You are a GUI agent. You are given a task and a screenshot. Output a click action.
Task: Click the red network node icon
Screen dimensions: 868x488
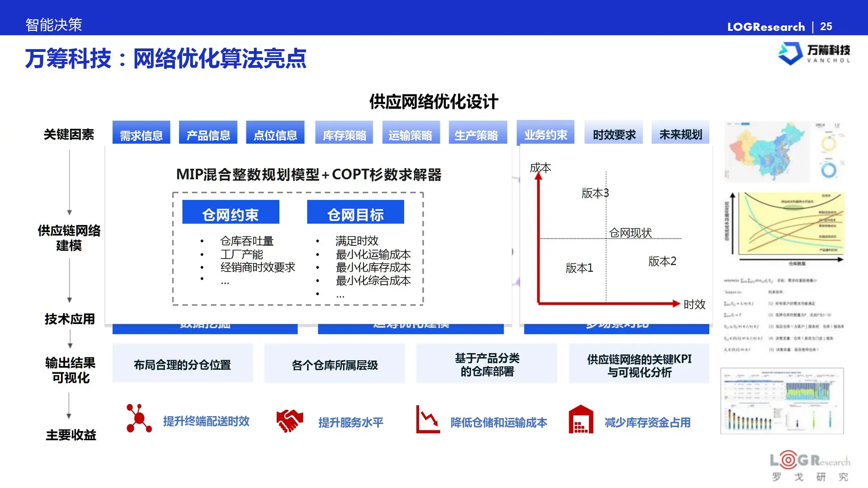139,418
